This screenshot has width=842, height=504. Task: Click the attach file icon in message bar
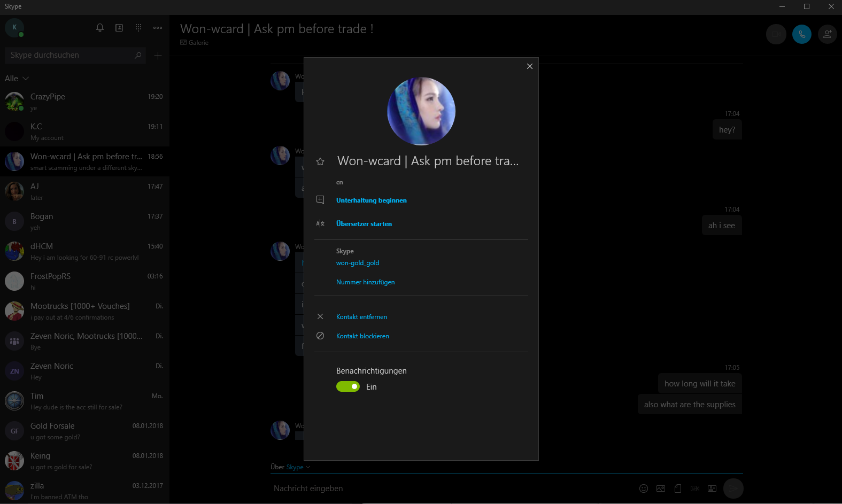[x=678, y=489]
